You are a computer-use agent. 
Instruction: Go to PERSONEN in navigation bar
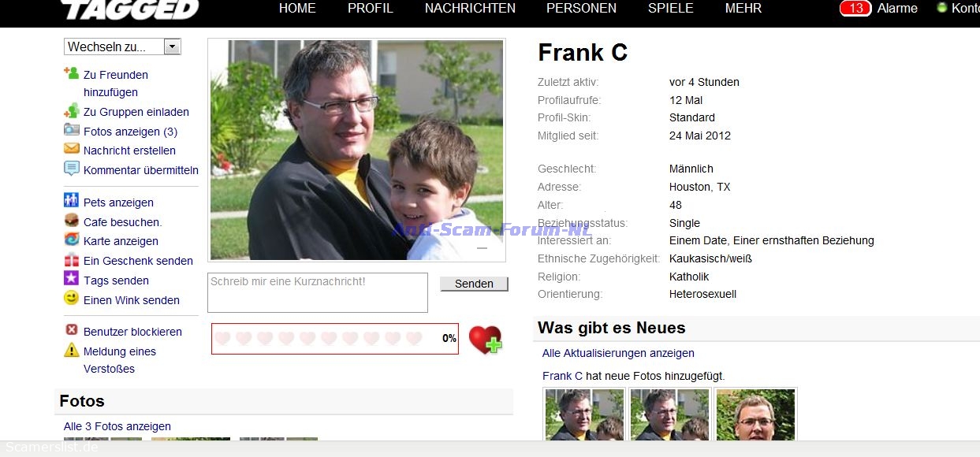click(581, 8)
